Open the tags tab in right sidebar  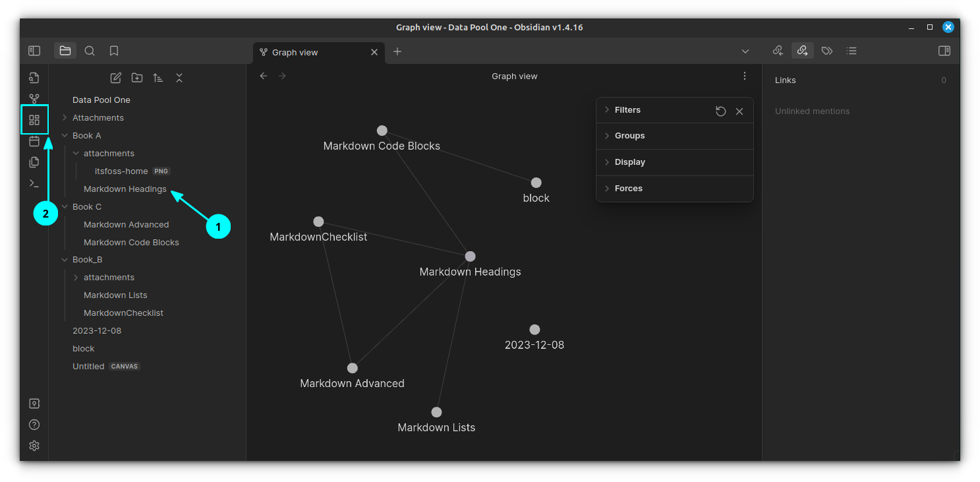tap(827, 51)
